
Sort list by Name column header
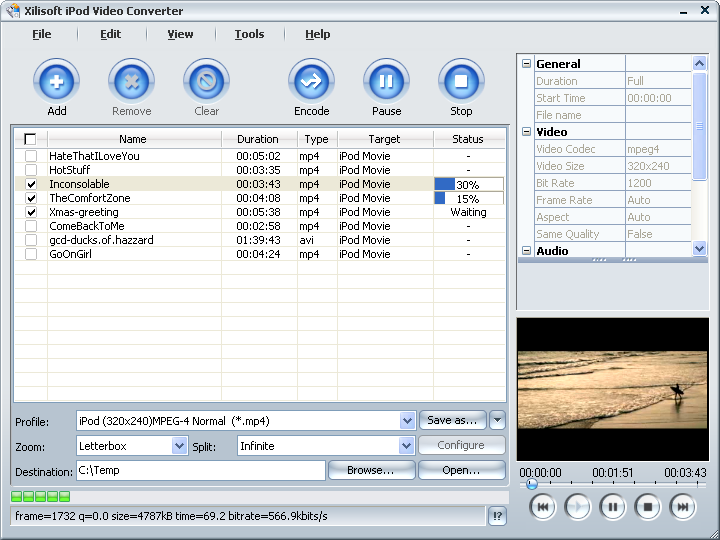134,139
